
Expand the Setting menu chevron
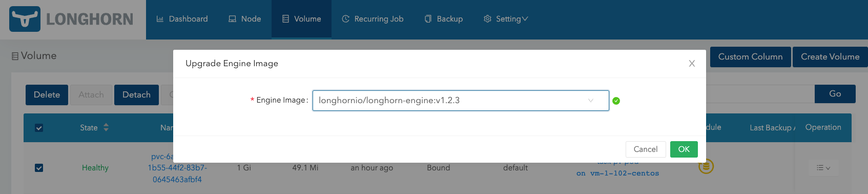525,19
